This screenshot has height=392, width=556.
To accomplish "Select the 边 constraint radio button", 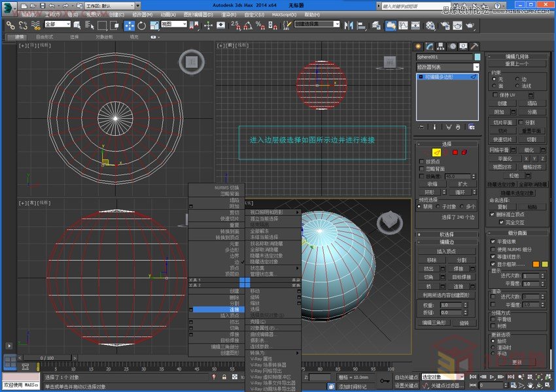I will (x=519, y=78).
